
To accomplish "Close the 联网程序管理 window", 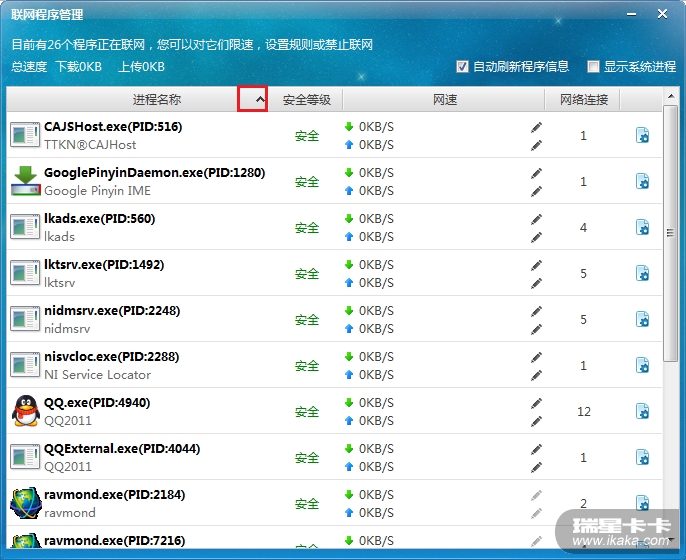I will [662, 14].
